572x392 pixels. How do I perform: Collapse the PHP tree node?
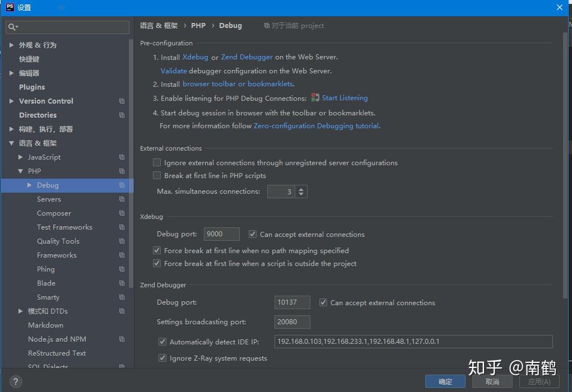[x=20, y=171]
